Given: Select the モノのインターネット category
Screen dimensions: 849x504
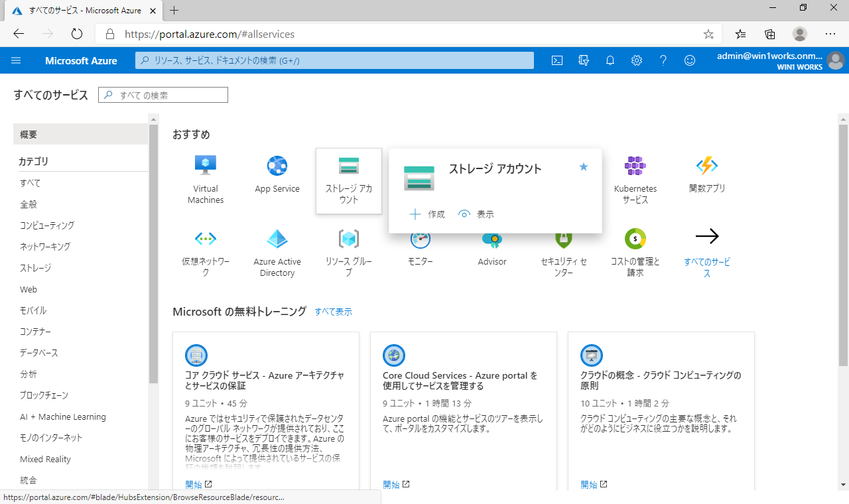Looking at the screenshot, I should (51, 438).
